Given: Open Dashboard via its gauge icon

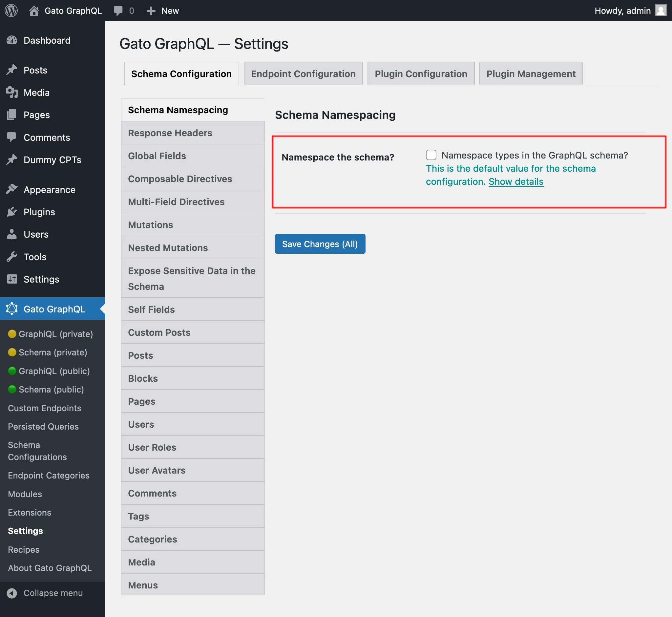Looking at the screenshot, I should click(12, 40).
